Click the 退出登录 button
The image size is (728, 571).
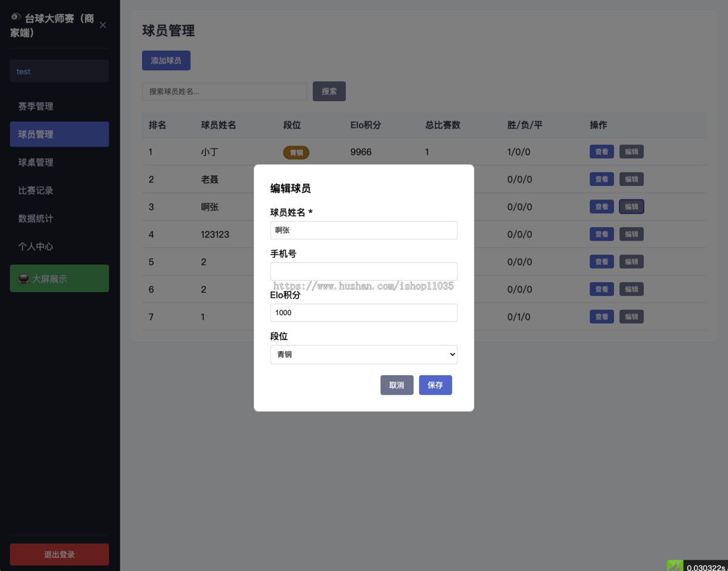point(59,555)
